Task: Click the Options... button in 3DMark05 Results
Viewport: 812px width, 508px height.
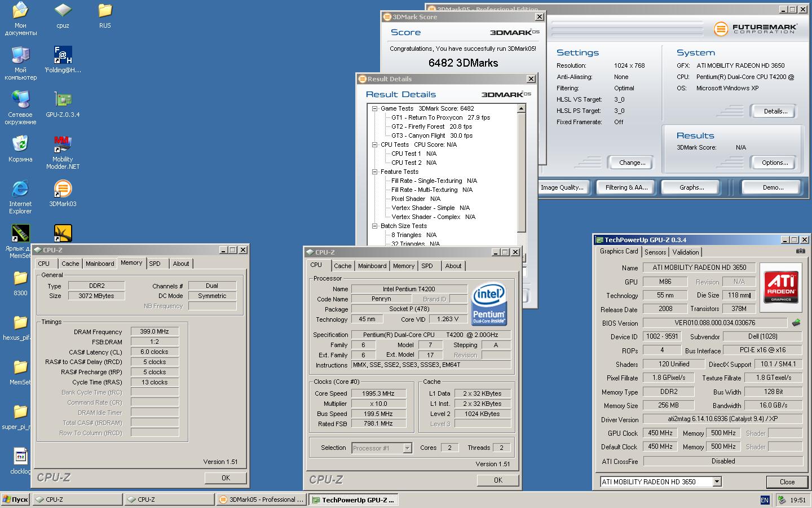Action: 775,163
